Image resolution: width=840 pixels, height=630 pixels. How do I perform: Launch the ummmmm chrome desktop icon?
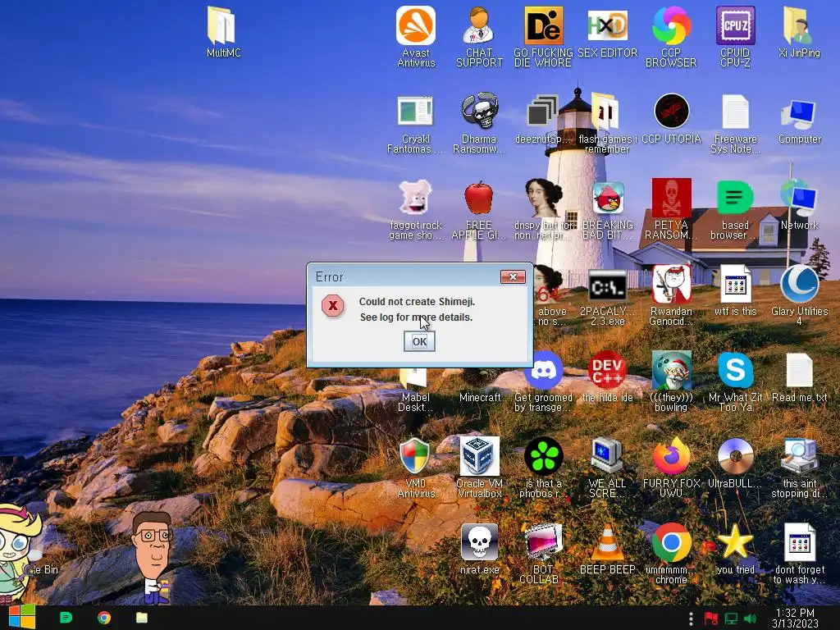[x=671, y=542]
